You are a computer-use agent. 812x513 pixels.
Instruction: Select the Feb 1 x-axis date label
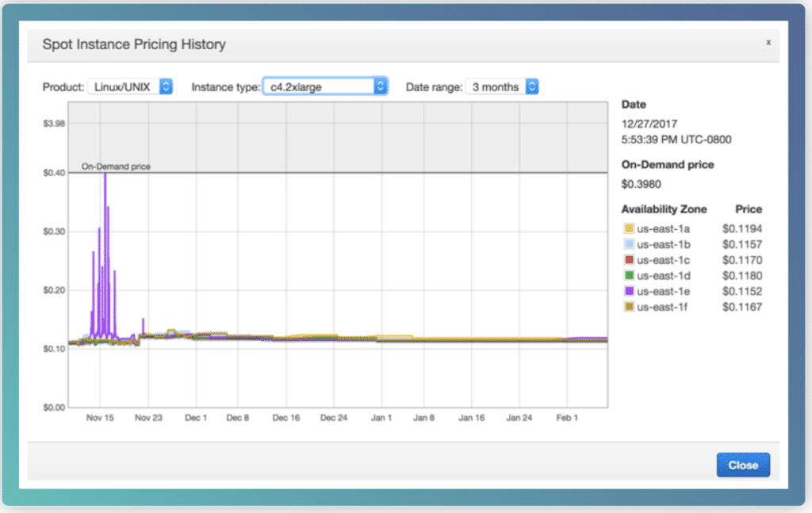tap(565, 417)
